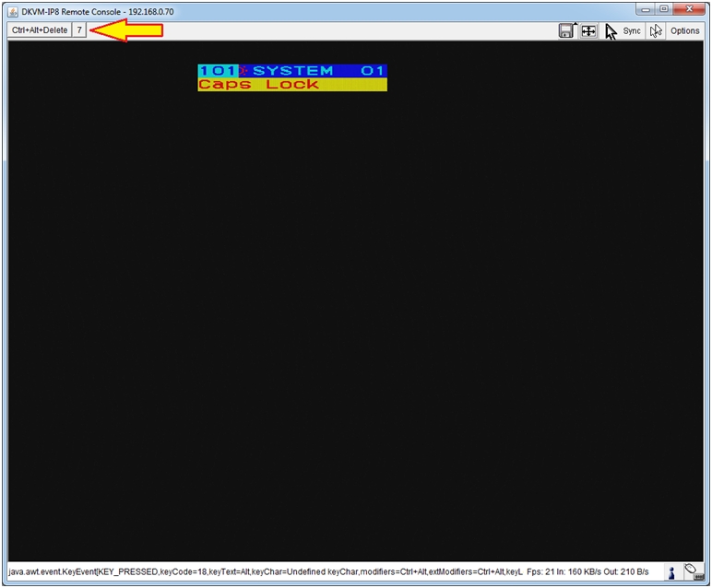Toggle the outlined mouse pointer mode icon

656,30
